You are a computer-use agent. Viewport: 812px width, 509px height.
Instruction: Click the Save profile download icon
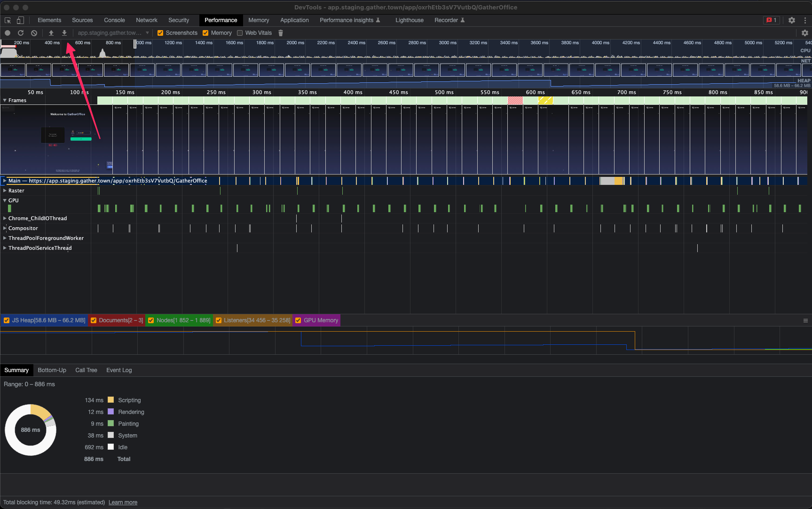pyautogui.click(x=64, y=33)
